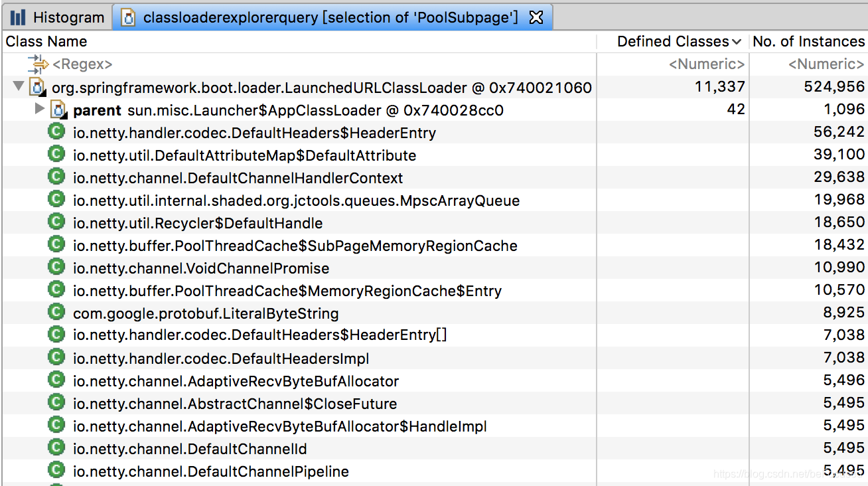The image size is (868, 486).
Task: Select io.netty.channel.DefaultChannelId row
Action: click(x=434, y=448)
